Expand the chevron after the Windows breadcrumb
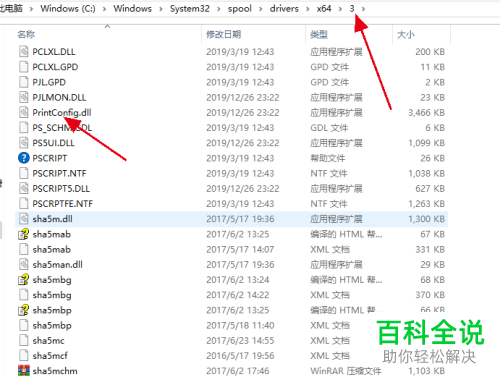The image size is (500, 377). [161, 9]
